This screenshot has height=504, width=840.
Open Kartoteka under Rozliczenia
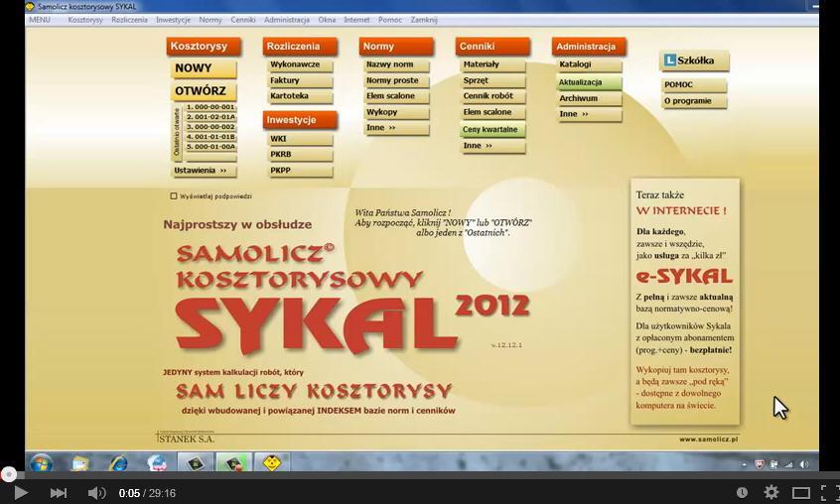click(x=300, y=96)
